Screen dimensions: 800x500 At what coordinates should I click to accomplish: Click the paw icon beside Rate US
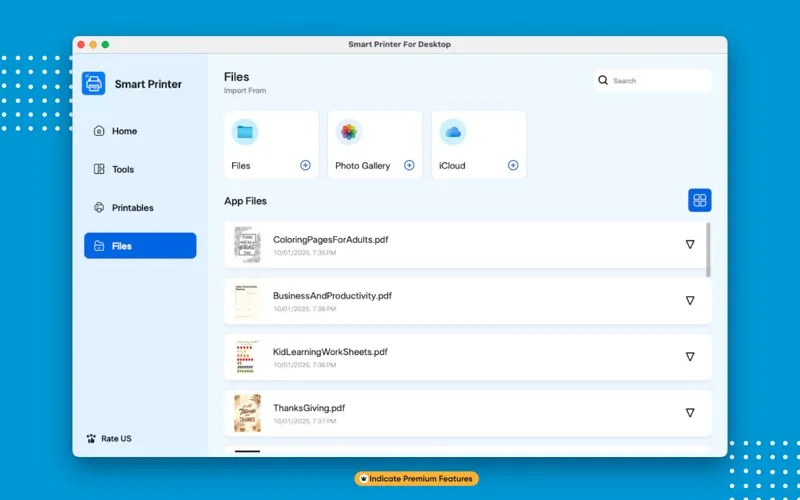[91, 438]
